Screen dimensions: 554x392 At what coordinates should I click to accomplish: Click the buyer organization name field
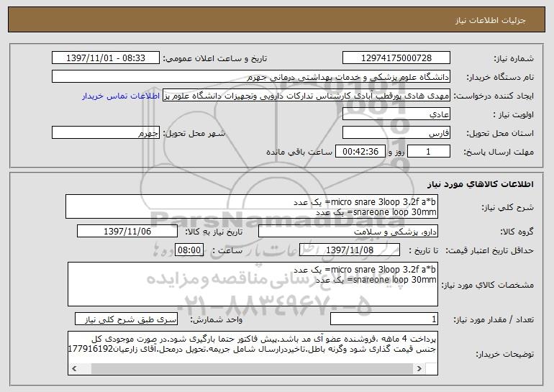[251, 77]
